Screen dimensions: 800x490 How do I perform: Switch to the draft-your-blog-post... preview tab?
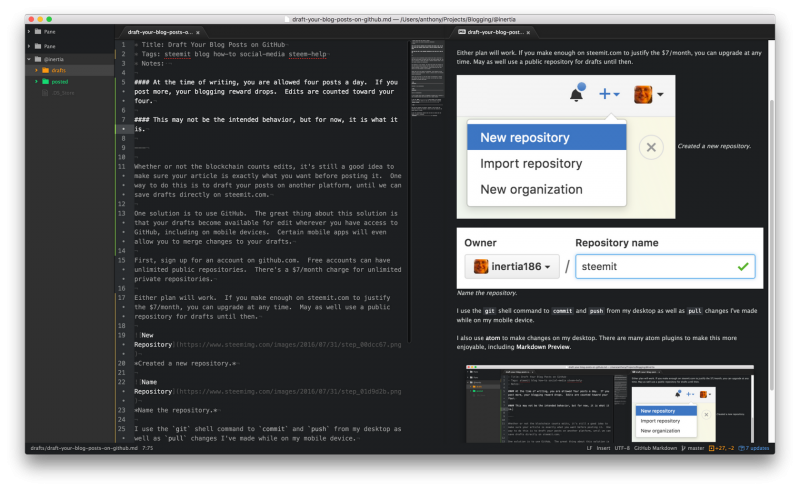click(x=495, y=32)
